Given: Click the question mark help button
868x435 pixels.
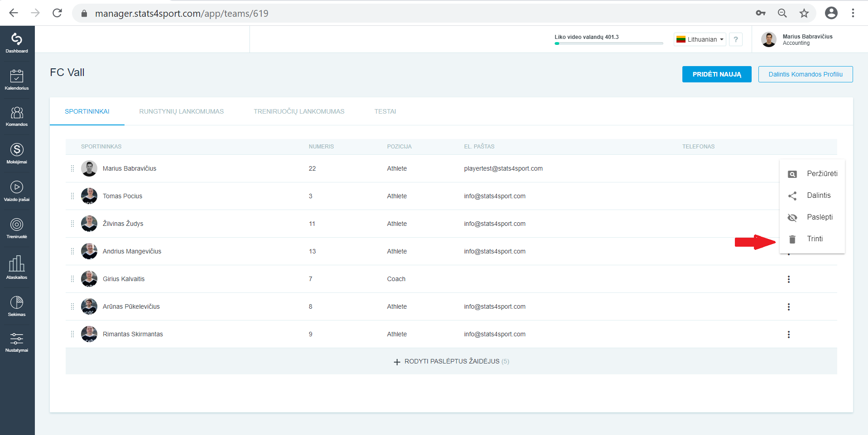Looking at the screenshot, I should pyautogui.click(x=736, y=39).
